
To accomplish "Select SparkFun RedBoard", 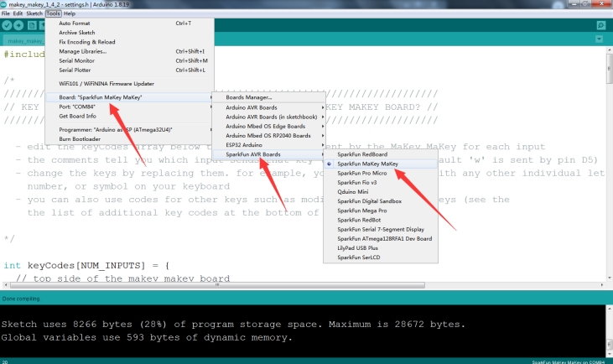I will pos(381,154).
